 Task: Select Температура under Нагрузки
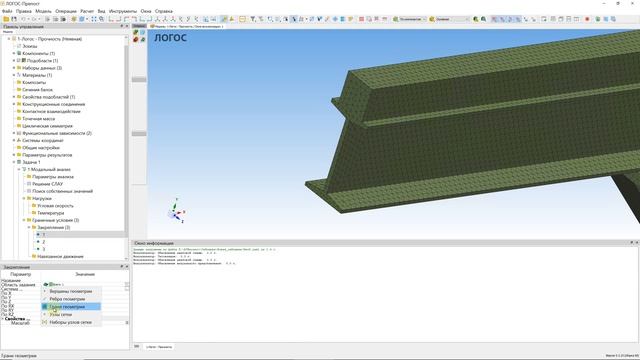coord(51,213)
